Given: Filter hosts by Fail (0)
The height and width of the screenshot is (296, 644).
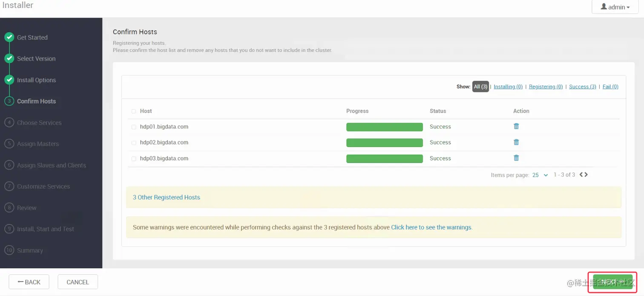Looking at the screenshot, I should pos(610,87).
